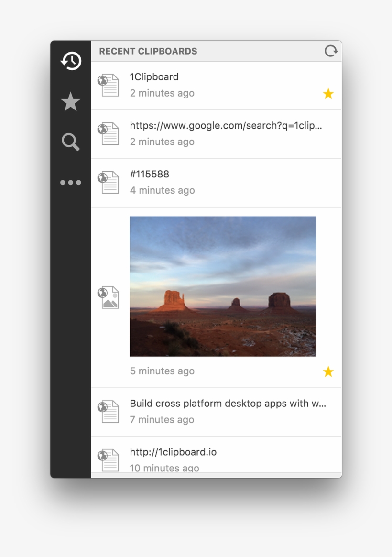The width and height of the screenshot is (392, 557).
Task: Click document icon beside 1Clipboard entry
Action: tap(109, 85)
